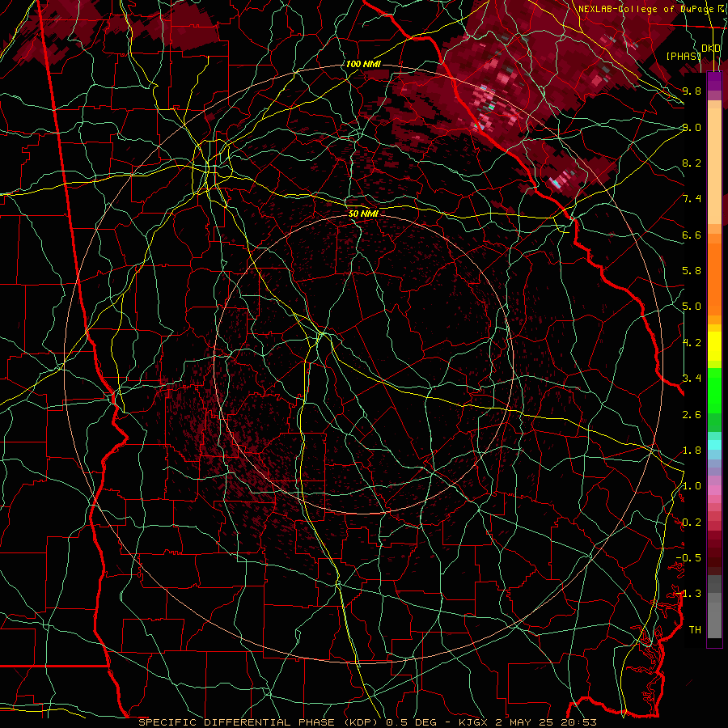Click the TH label on the color scale
Viewport: 728px width, 728px height.
pos(695,630)
